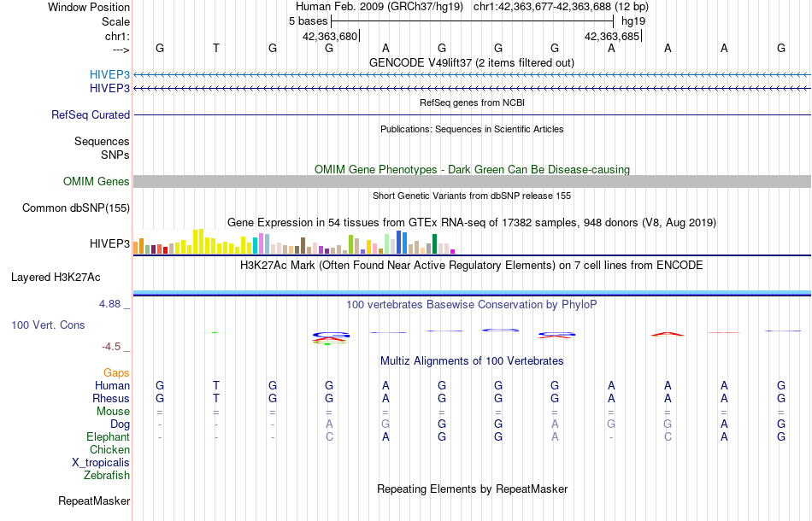Open the GENCODE V49lift37 track title
The height and width of the screenshot is (521, 812).
[471, 62]
